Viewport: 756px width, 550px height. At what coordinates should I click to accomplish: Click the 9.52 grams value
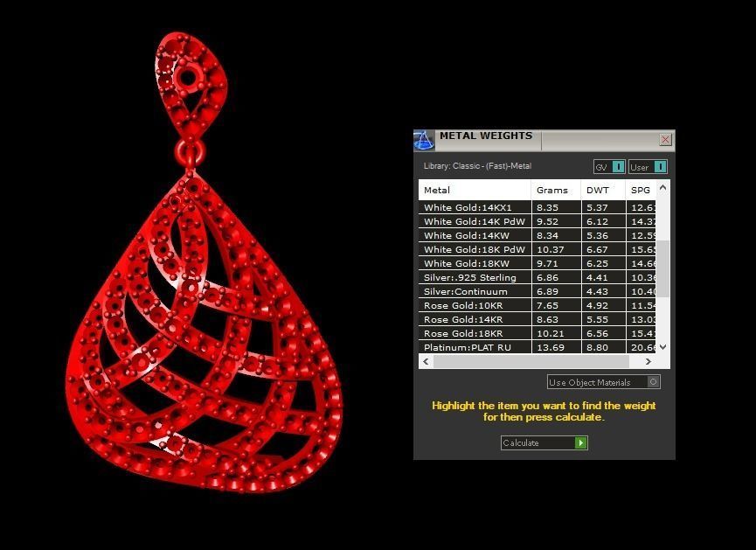tap(547, 221)
